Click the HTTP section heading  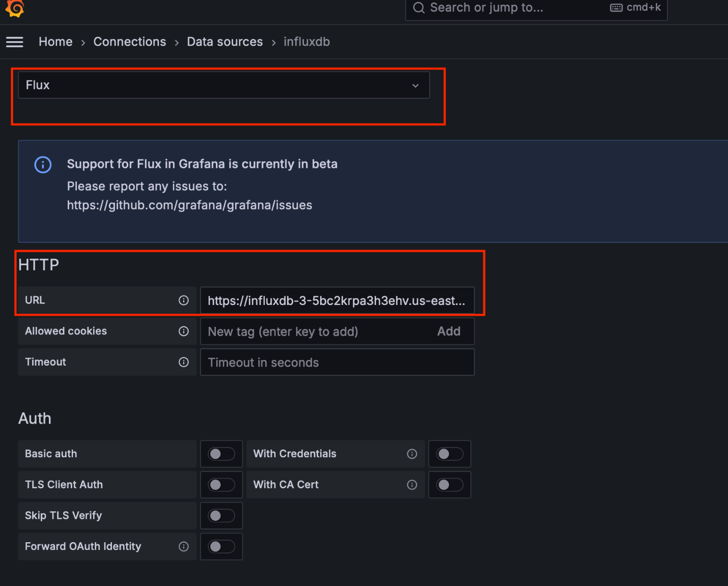[x=39, y=265]
